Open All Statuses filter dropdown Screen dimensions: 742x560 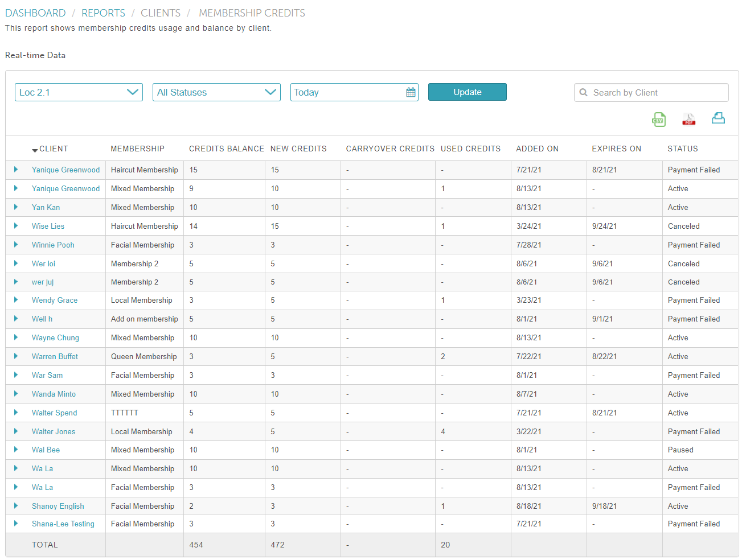(216, 92)
